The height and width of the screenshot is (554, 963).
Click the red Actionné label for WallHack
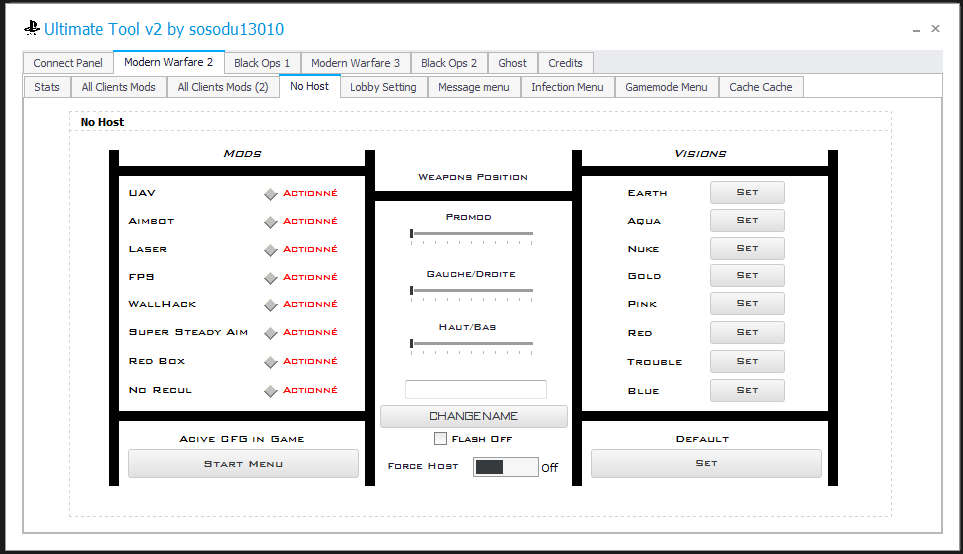(x=310, y=304)
